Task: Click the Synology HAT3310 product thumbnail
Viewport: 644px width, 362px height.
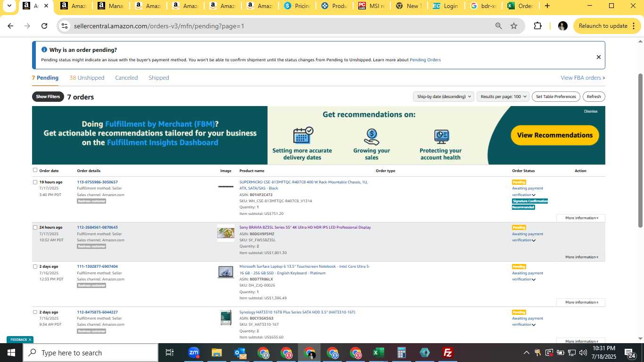Action: (226, 318)
